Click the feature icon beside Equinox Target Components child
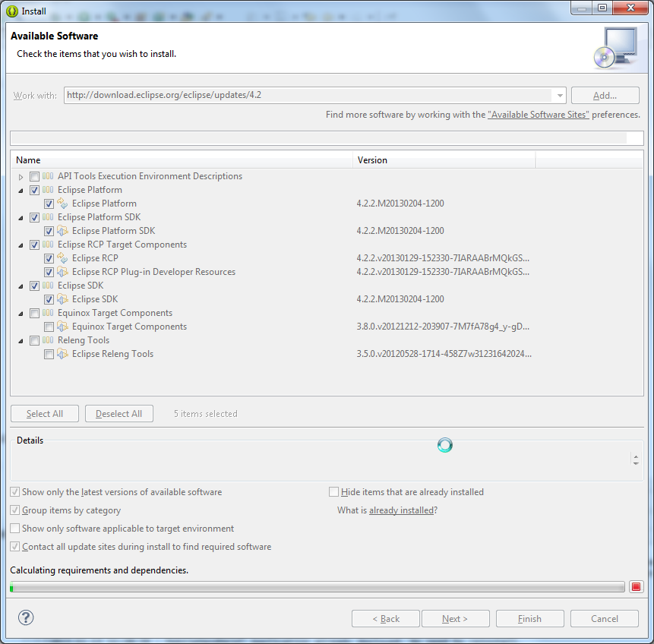The width and height of the screenshot is (654, 644). [62, 327]
